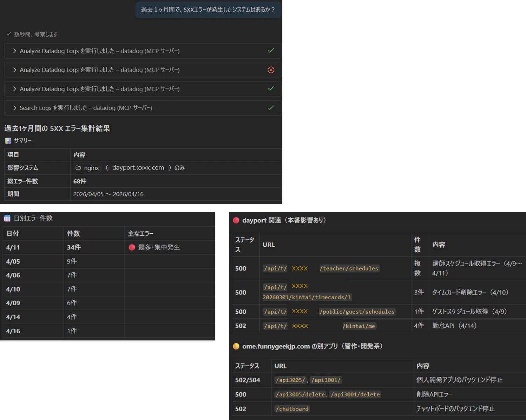Click the 9件 count cell
Viewport: 526px width, 420px height.
94,261
